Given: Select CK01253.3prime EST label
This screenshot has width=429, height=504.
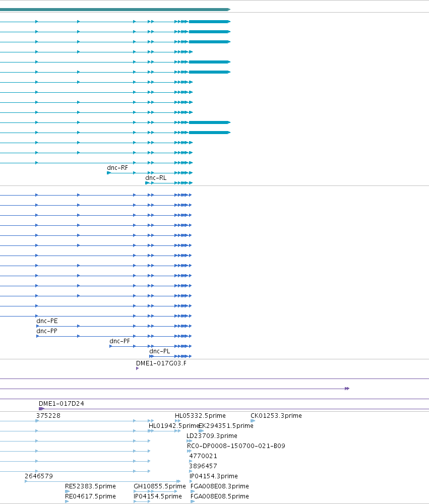Looking at the screenshot, I should (x=276, y=416).
